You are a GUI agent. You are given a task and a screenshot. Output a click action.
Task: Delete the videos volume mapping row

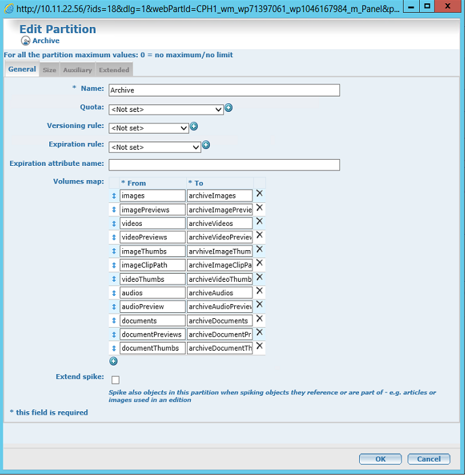(259, 221)
